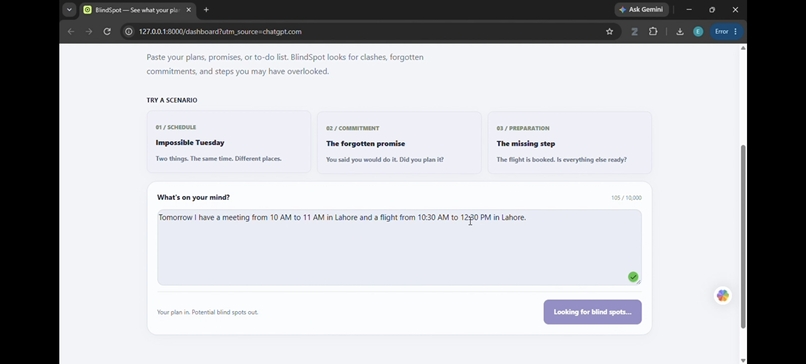Image resolution: width=806 pixels, height=364 pixels.
Task: Choose the Impossible Tuesday scenario card
Action: click(x=229, y=142)
